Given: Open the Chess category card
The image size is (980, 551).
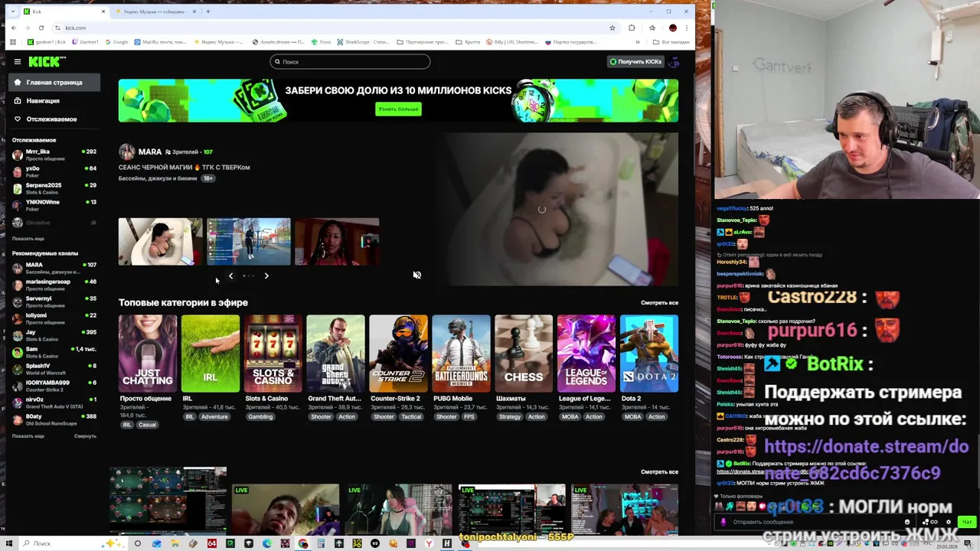Looking at the screenshot, I should 524,354.
